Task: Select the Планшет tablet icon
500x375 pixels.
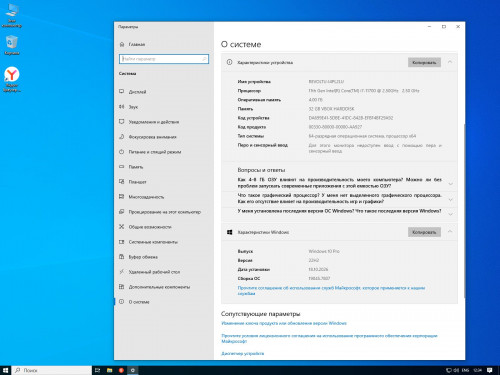Action: (x=122, y=182)
